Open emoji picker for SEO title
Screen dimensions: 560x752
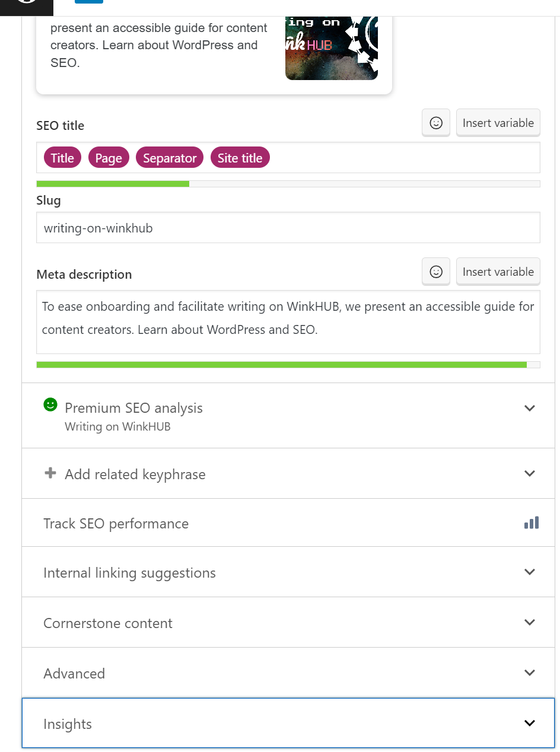(436, 123)
